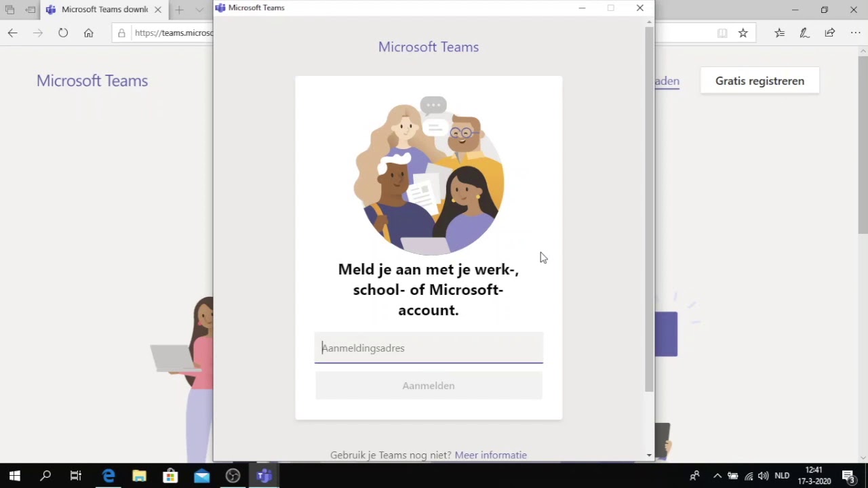Viewport: 868px width, 488px height.
Task: Select the Microsoft Teams download tab
Action: [105, 9]
